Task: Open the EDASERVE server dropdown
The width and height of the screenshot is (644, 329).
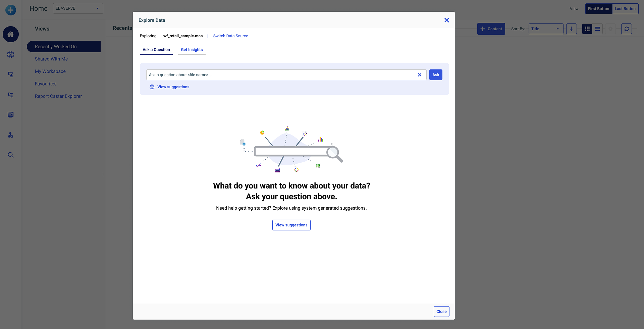Action: (x=78, y=8)
